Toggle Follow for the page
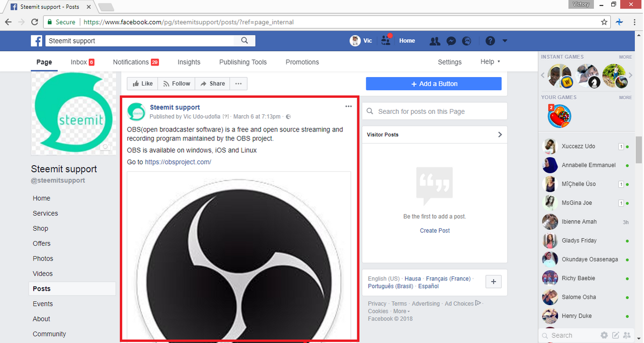644x343 pixels. click(176, 84)
